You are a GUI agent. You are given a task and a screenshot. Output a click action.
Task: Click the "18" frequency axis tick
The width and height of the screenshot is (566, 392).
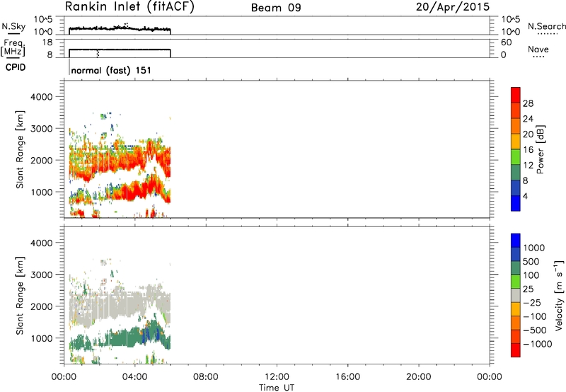click(x=47, y=42)
